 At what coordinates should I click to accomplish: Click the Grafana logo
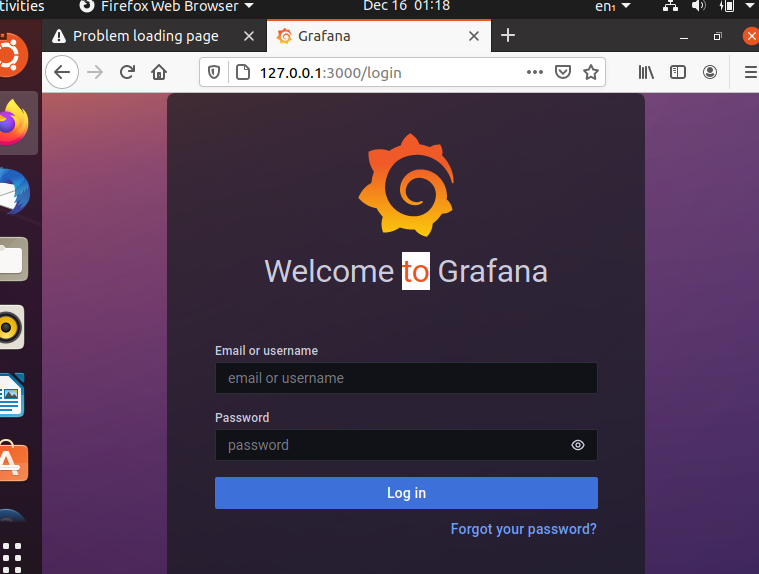click(406, 185)
